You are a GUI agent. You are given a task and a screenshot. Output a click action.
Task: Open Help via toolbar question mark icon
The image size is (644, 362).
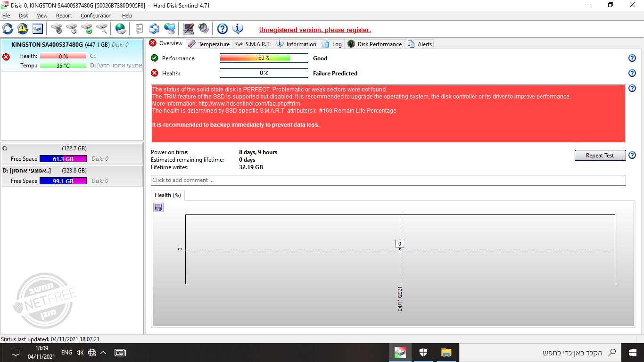(223, 29)
